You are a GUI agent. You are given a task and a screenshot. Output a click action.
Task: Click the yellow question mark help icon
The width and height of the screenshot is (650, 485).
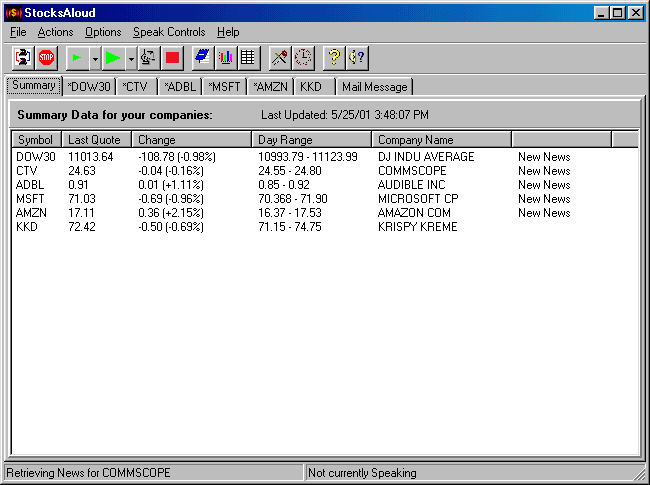point(334,57)
